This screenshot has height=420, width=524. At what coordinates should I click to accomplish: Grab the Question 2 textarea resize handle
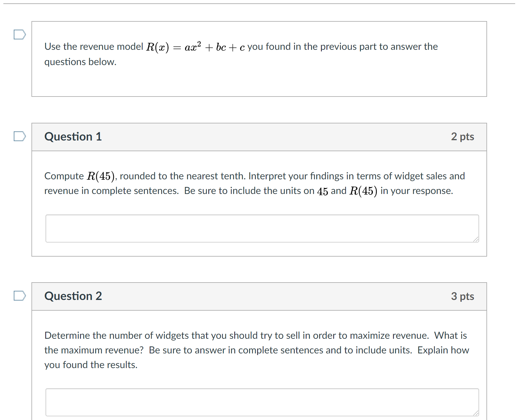(476, 413)
